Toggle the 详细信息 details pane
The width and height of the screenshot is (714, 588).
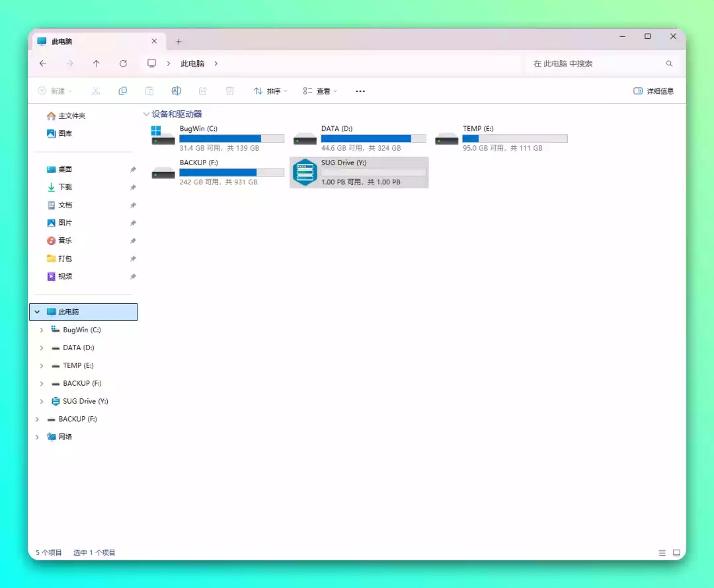tap(653, 91)
